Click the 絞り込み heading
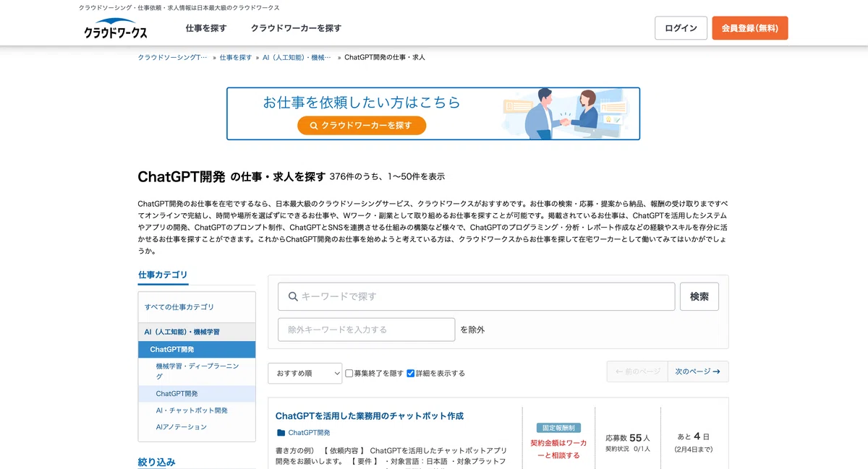The image size is (868, 469). pos(157,462)
